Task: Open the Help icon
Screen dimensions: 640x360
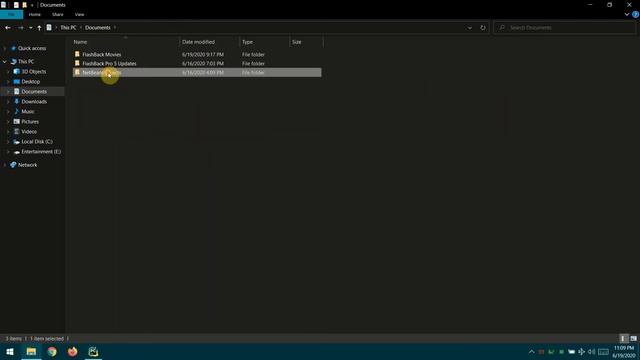Action: pyautogui.click(x=636, y=14)
